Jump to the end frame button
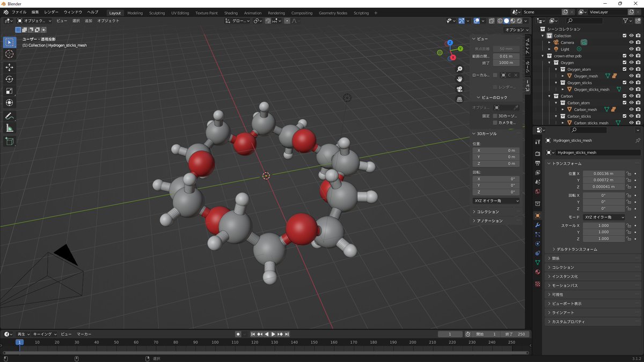 click(287, 334)
